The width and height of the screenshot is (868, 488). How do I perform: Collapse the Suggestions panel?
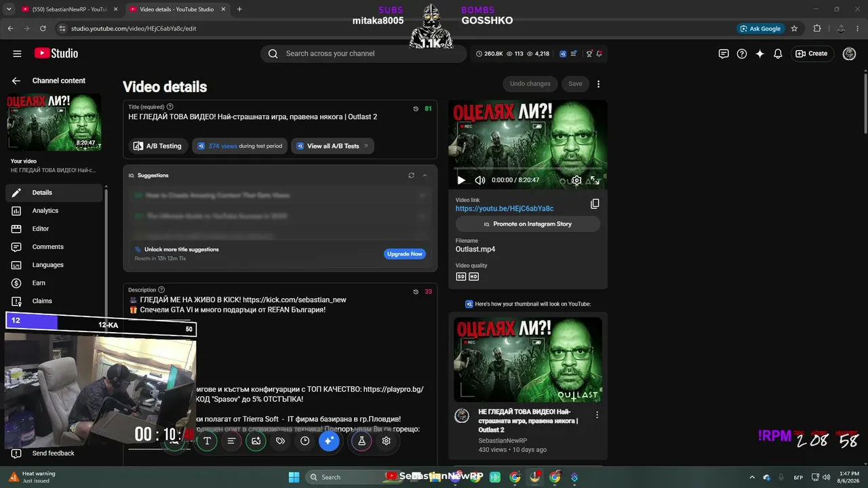(x=425, y=176)
